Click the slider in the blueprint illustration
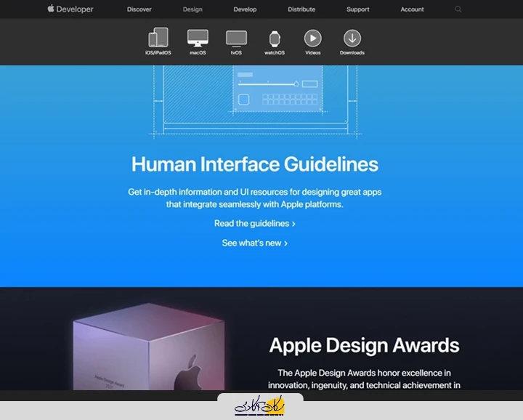This screenshot has width=523, height=420. click(267, 84)
